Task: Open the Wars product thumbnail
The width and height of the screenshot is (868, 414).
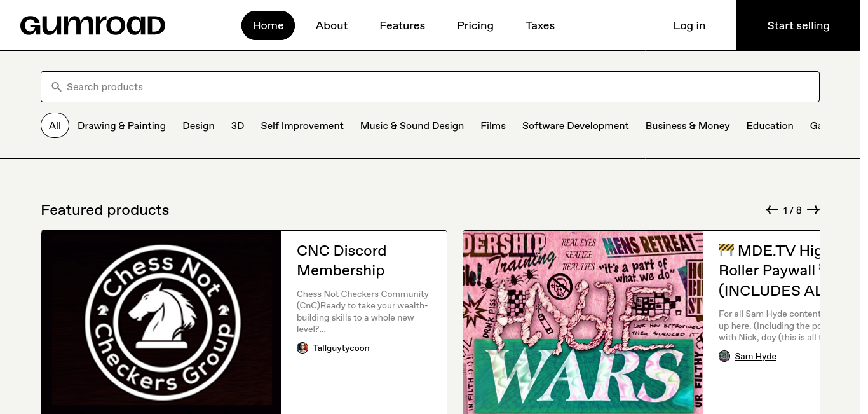Action: click(583, 322)
